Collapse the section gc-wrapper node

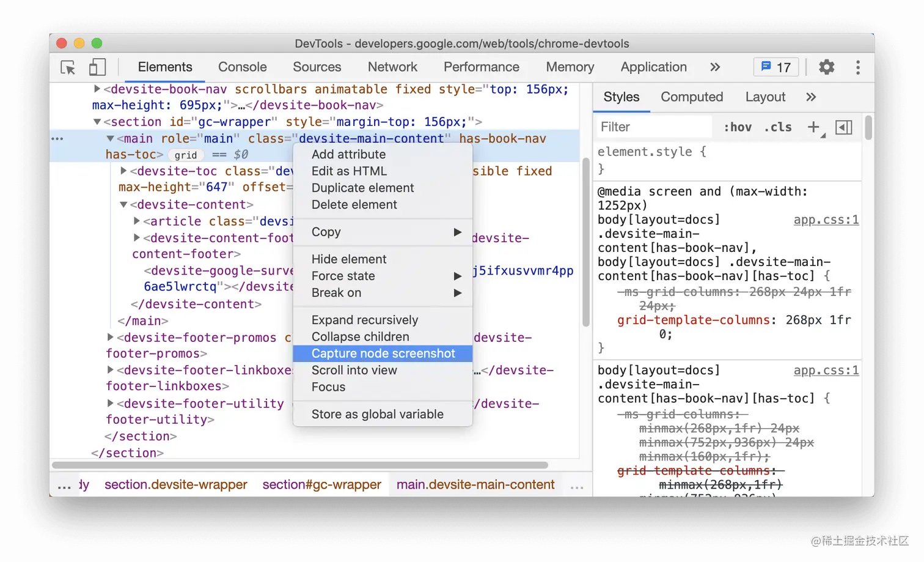tap(97, 122)
